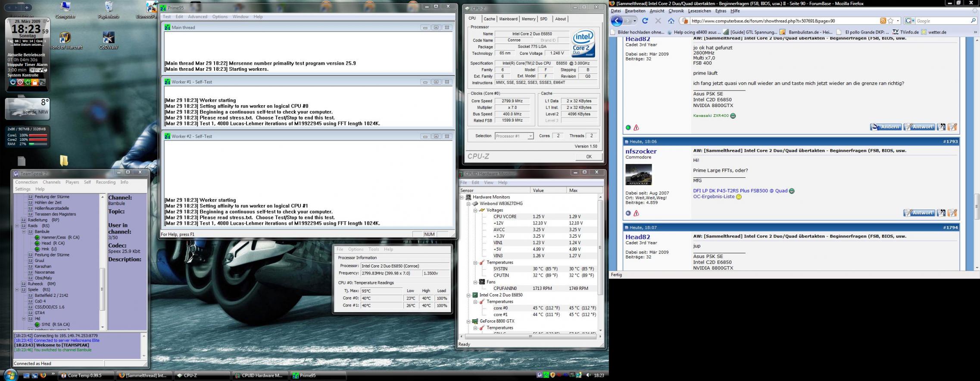The width and height of the screenshot is (980, 381).
Task: Click the Firefox quick-launch icon in taskbar
Action: (43, 375)
